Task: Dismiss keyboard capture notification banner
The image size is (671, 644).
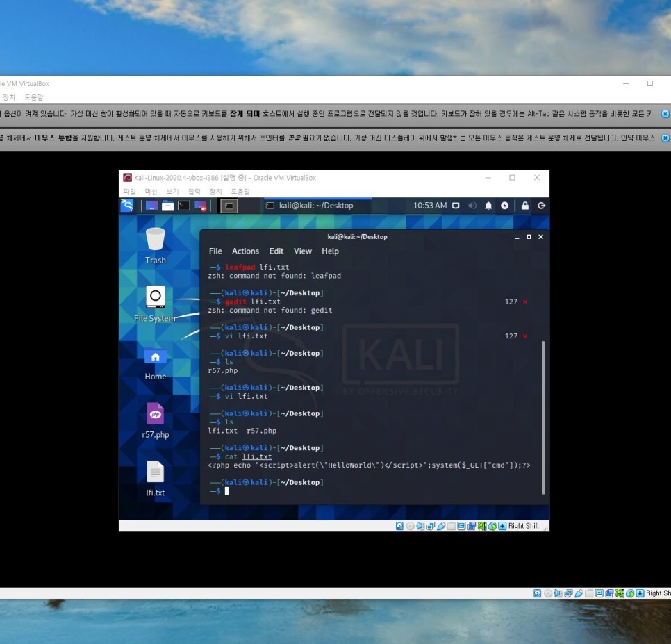Action: pos(665,114)
